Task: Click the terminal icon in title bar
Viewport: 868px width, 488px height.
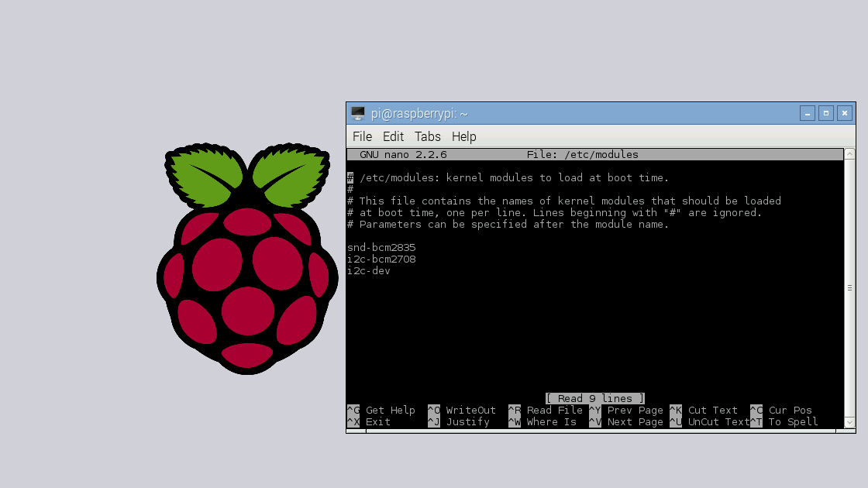Action: pyautogui.click(x=357, y=113)
